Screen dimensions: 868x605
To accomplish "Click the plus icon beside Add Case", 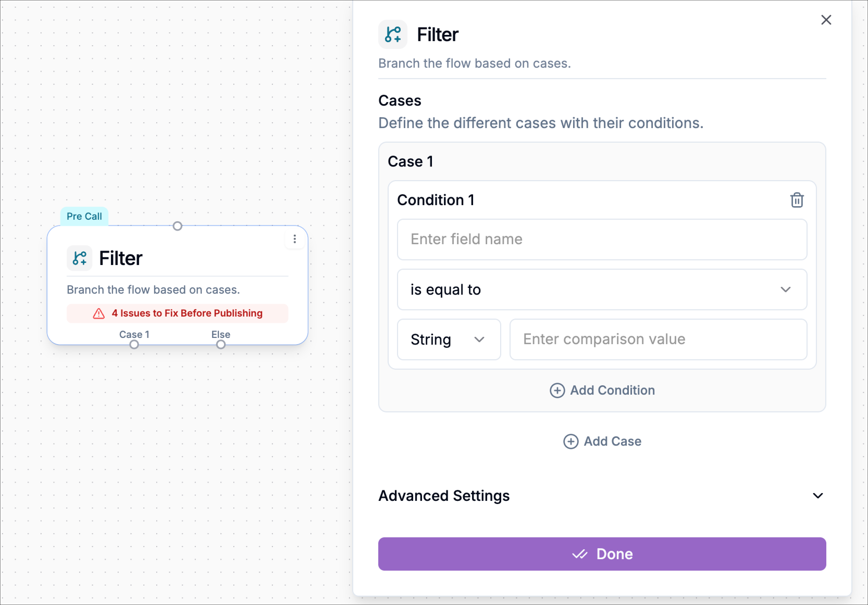I will coord(571,441).
